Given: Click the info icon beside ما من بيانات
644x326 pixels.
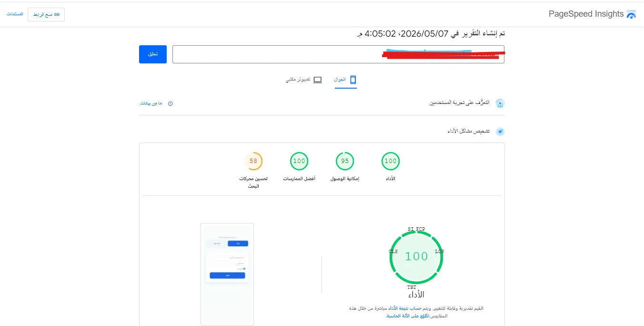Looking at the screenshot, I should [x=171, y=103].
